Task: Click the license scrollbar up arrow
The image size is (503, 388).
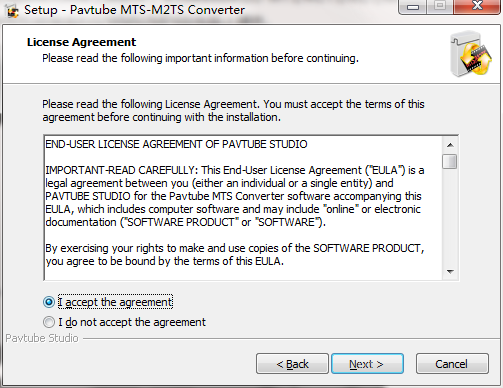Action: click(450, 145)
